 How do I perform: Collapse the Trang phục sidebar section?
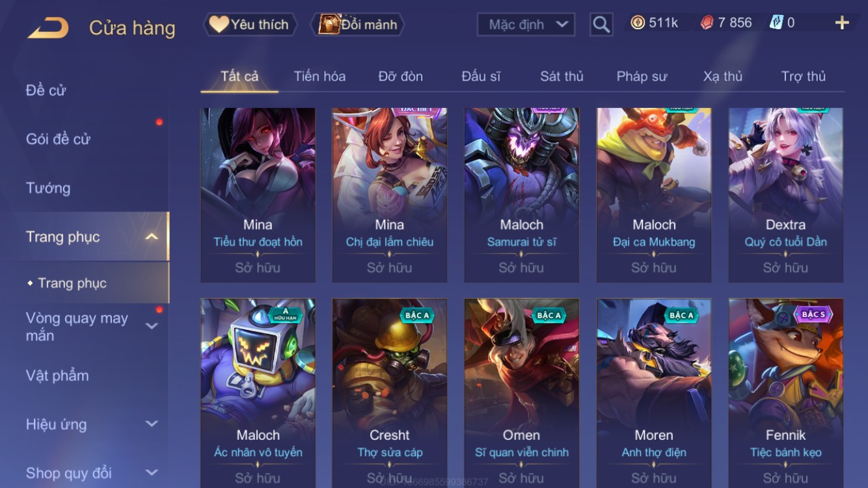click(x=152, y=237)
